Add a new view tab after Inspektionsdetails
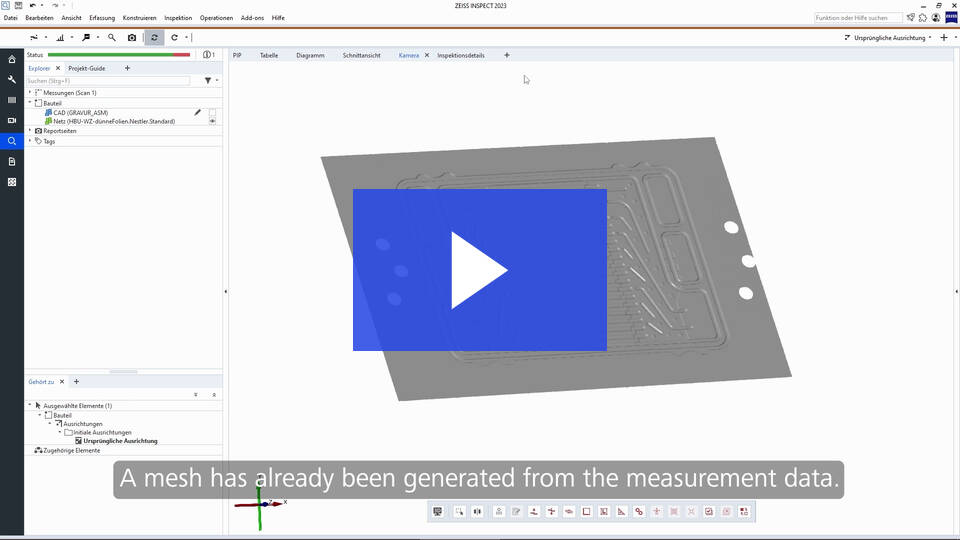This screenshot has height=540, width=960. click(507, 55)
